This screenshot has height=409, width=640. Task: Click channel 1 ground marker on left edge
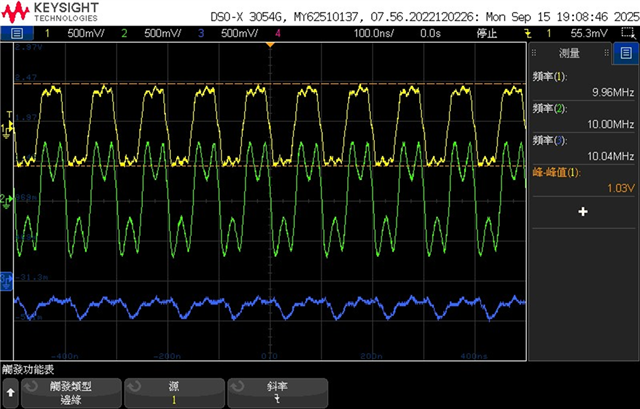(x=6, y=131)
